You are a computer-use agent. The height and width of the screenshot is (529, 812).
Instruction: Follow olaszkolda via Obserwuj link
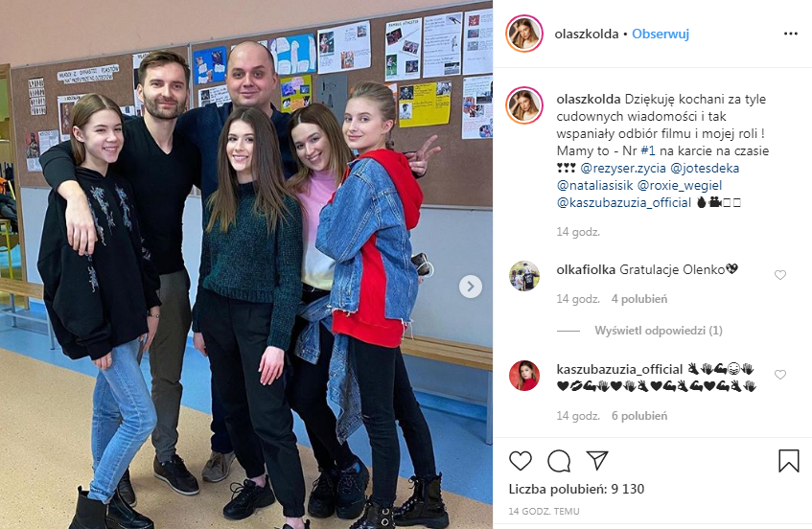[661, 34]
